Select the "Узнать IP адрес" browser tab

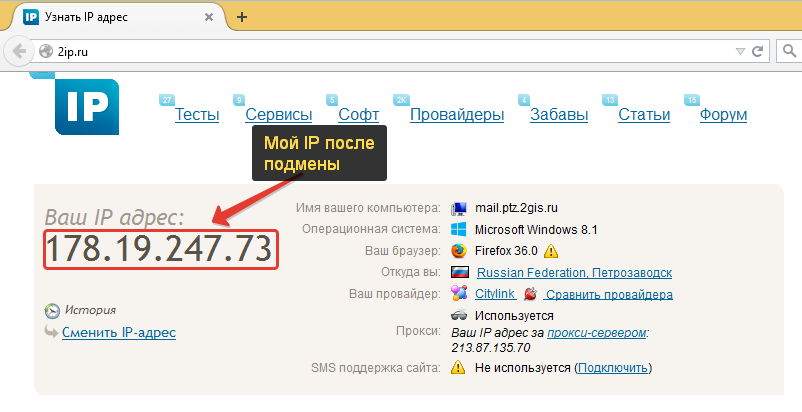point(118,17)
